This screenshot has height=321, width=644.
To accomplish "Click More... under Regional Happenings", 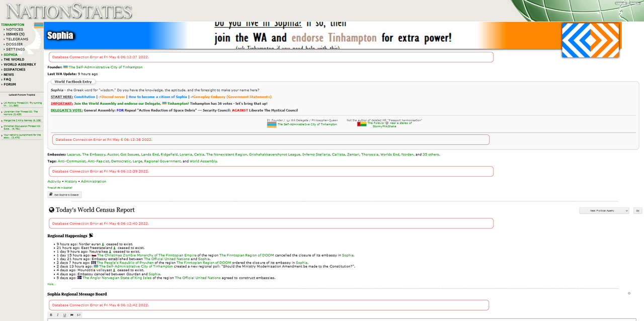I will (52, 284).
